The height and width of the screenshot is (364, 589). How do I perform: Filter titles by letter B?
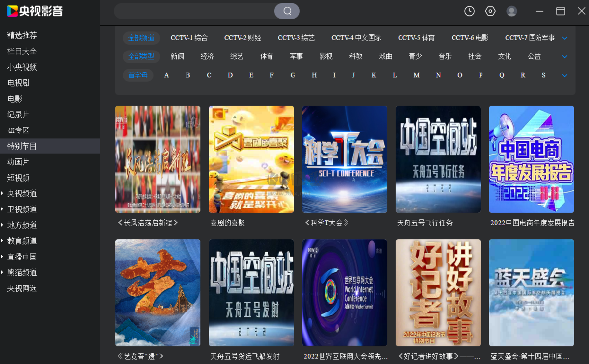coord(187,75)
